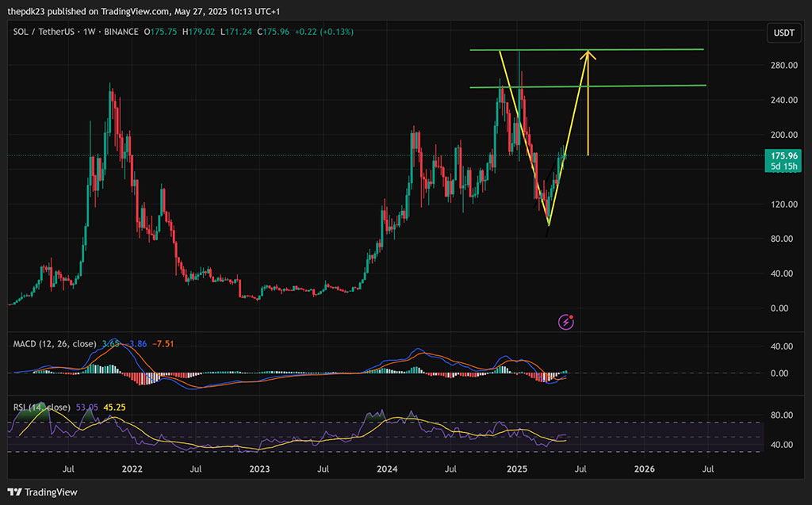Click the purple lightning flash event icon
Viewport: 812px width, 505px height.
(x=566, y=322)
